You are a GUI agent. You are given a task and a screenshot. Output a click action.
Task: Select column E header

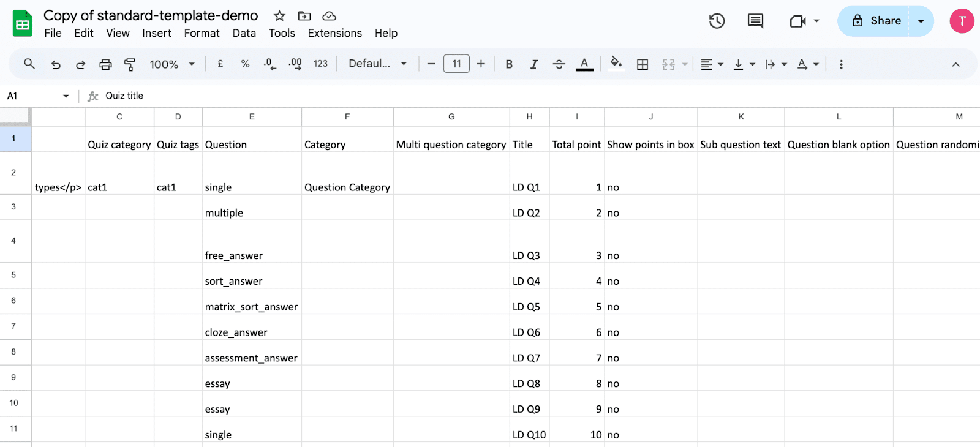[x=252, y=116]
